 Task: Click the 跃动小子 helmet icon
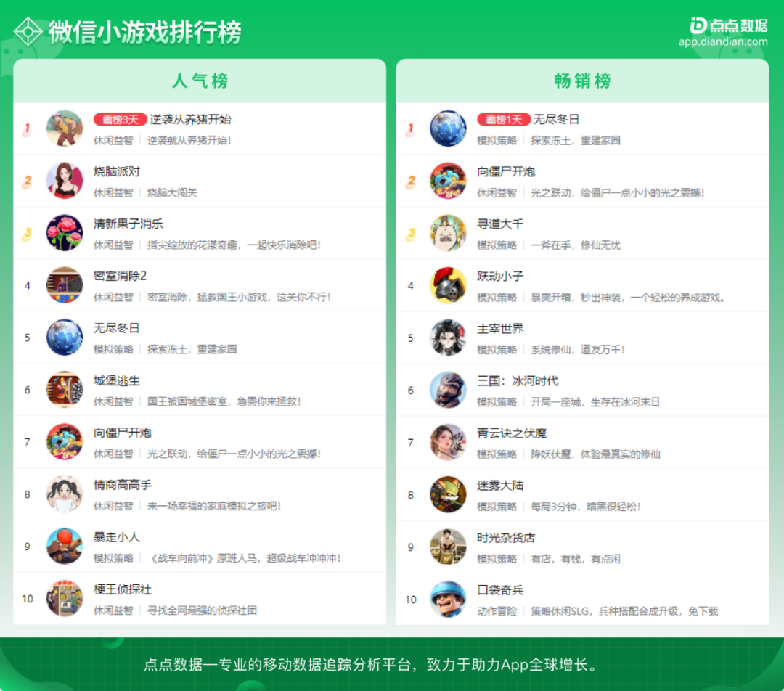tap(448, 285)
